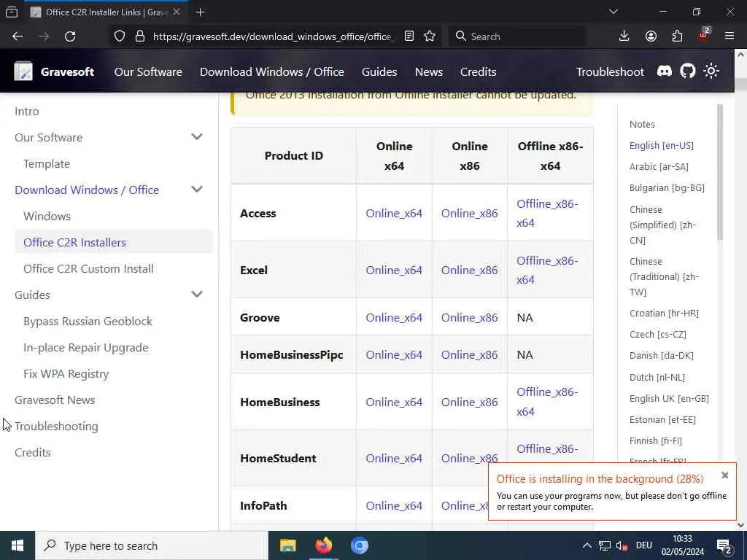Open Download Windows / Office in navbar
Screen dimensions: 747x560
pos(272,72)
